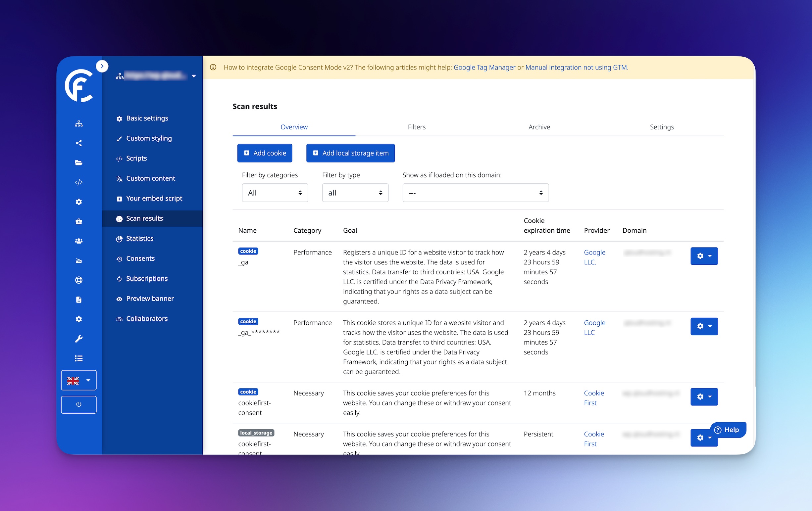Click the _ga_******** cookie name

coord(259,332)
